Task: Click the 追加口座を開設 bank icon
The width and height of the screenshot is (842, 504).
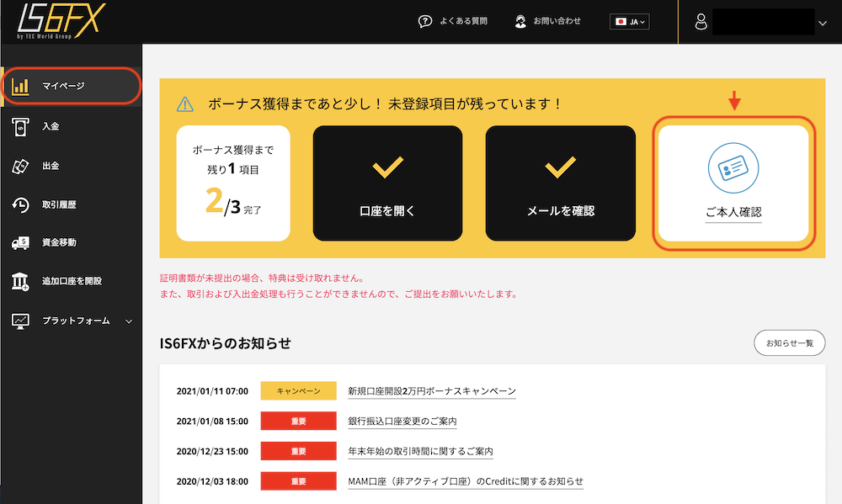Action: (x=20, y=281)
